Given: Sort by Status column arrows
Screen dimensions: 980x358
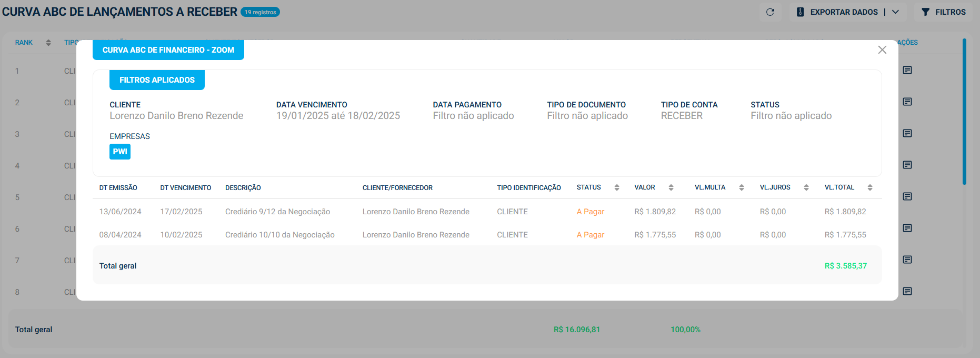Looking at the screenshot, I should (x=617, y=187).
